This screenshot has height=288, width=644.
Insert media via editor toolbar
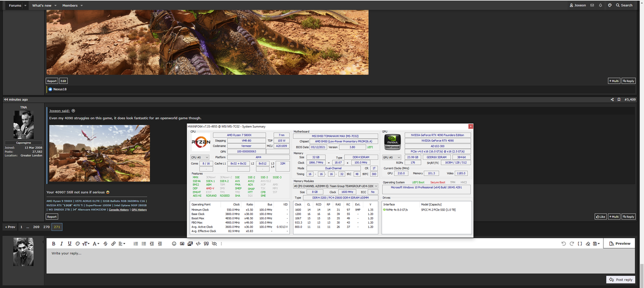tap(190, 243)
